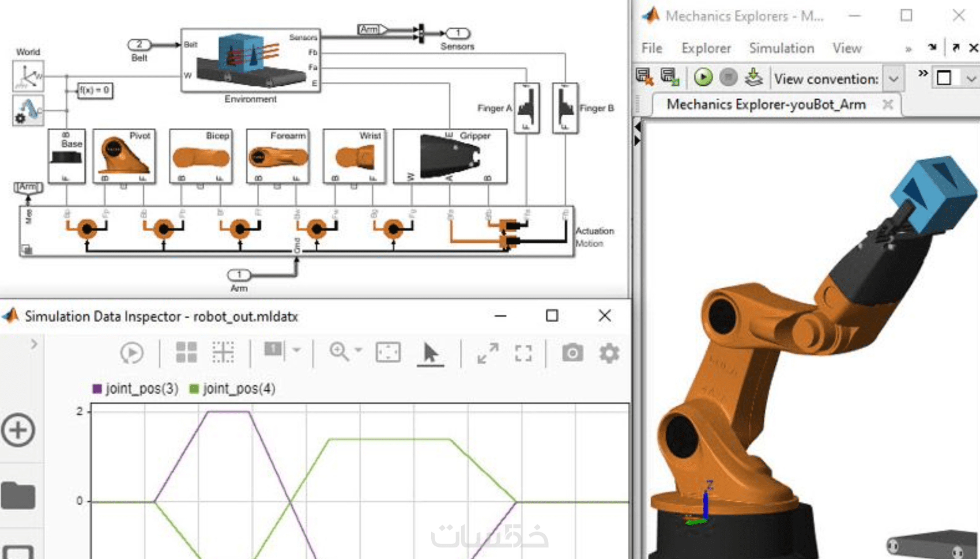Click the viewport layout square button
The height and width of the screenshot is (559, 980).
[x=944, y=78]
